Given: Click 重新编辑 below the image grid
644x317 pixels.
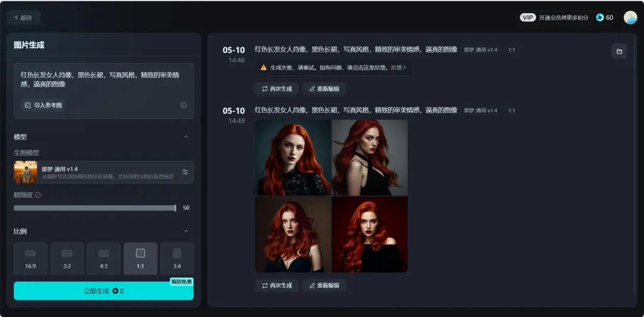Looking at the screenshot, I should (324, 285).
